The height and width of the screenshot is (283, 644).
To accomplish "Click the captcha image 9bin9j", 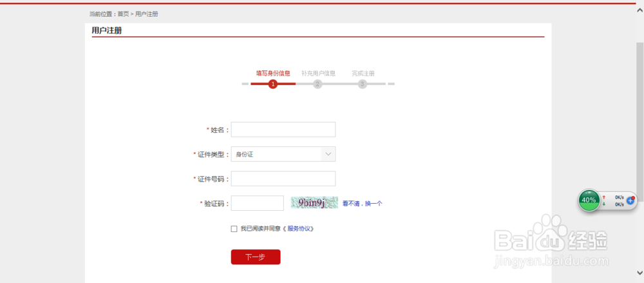I will coord(314,202).
